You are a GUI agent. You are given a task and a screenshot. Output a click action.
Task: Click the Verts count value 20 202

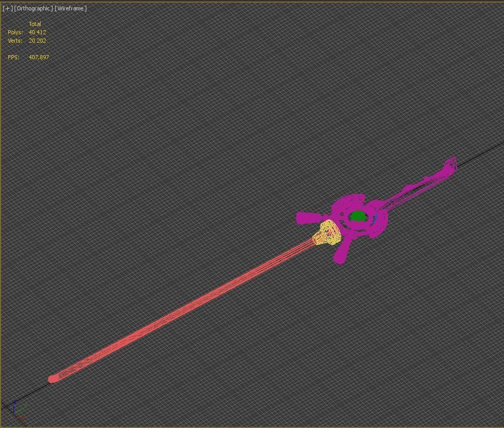pyautogui.click(x=37, y=41)
